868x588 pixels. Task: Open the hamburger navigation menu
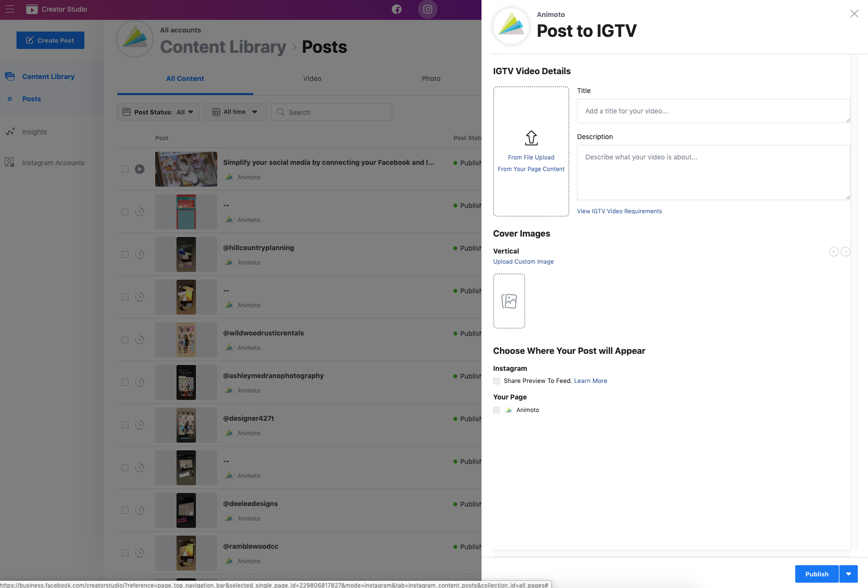pos(10,9)
